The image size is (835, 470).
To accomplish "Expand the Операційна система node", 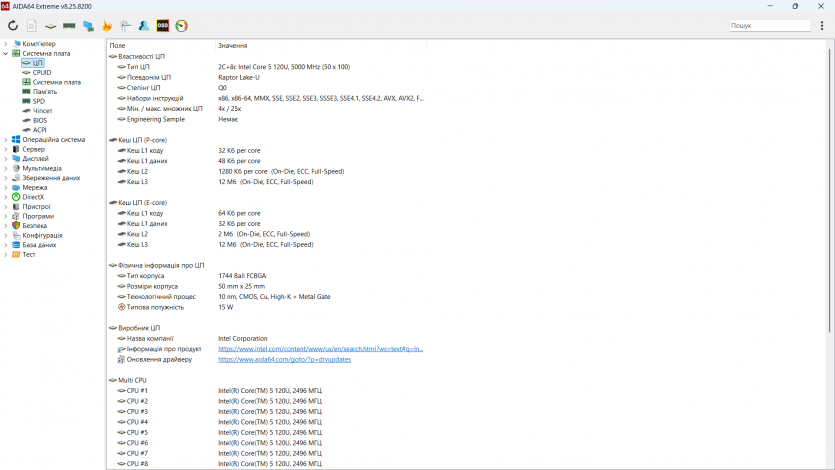I will (5, 139).
